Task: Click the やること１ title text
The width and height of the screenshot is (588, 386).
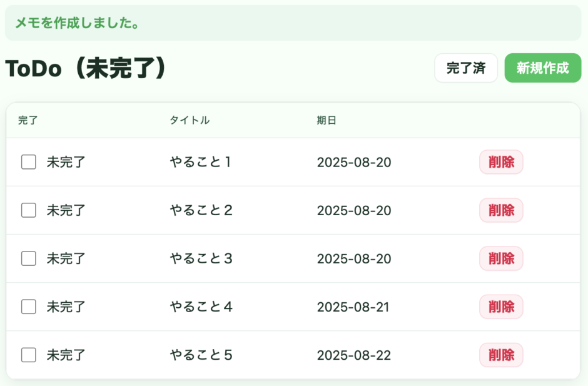Action: click(x=201, y=162)
